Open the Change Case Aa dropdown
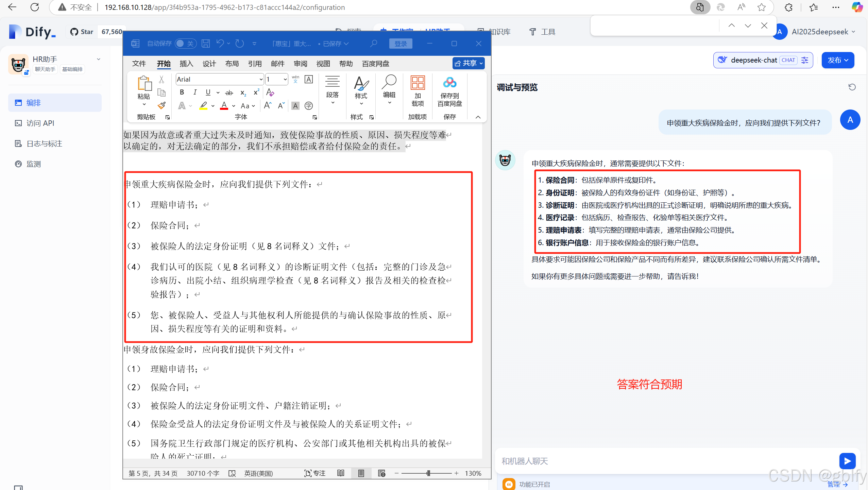The width and height of the screenshot is (868, 490). pos(248,106)
